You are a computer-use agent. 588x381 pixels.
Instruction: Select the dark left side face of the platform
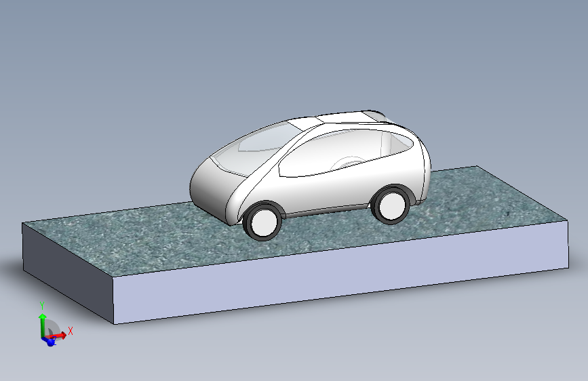point(68,272)
